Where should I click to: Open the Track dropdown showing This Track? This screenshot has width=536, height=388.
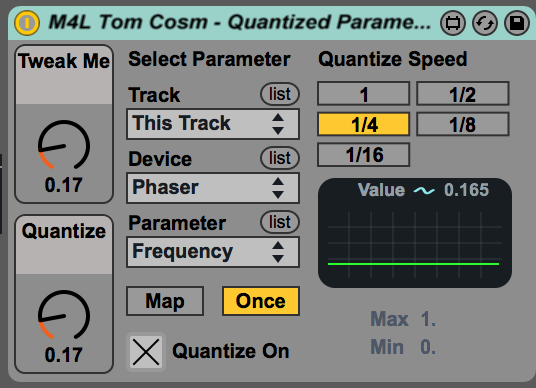pyautogui.click(x=213, y=124)
